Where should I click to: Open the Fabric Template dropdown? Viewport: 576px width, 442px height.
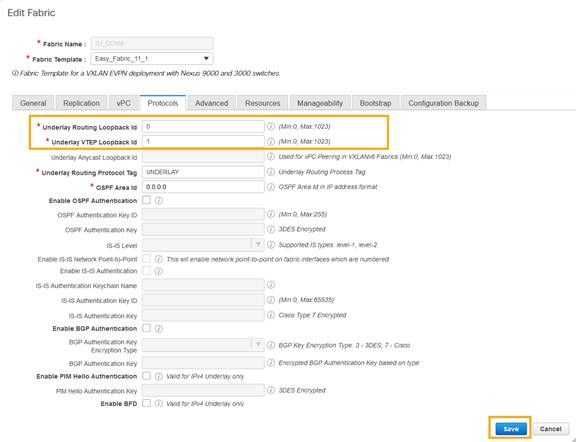click(x=152, y=58)
